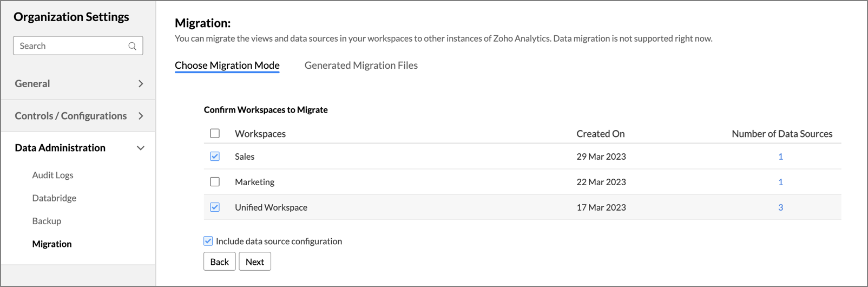Switch to Generated Migration Files tab
The image size is (868, 287).
click(x=361, y=66)
